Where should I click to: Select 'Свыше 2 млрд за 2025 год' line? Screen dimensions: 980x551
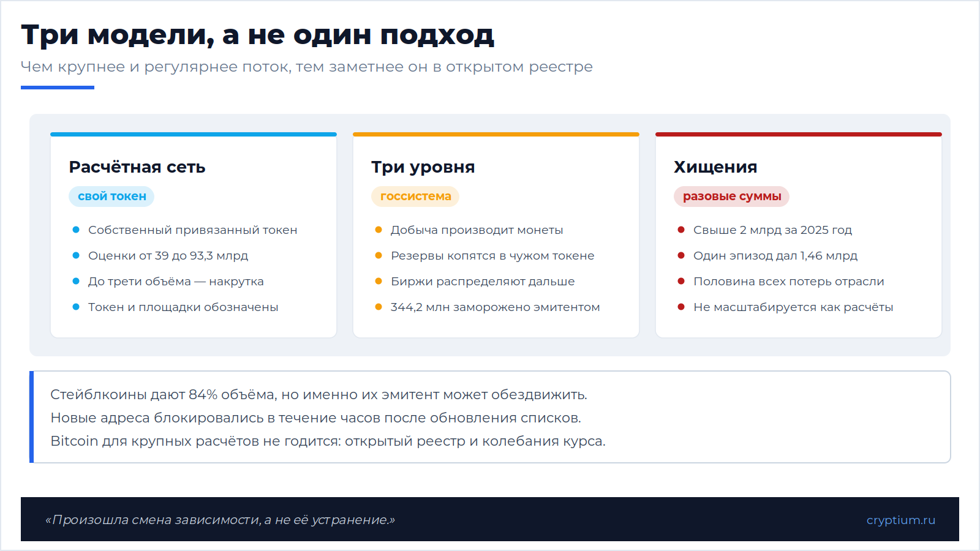point(772,230)
